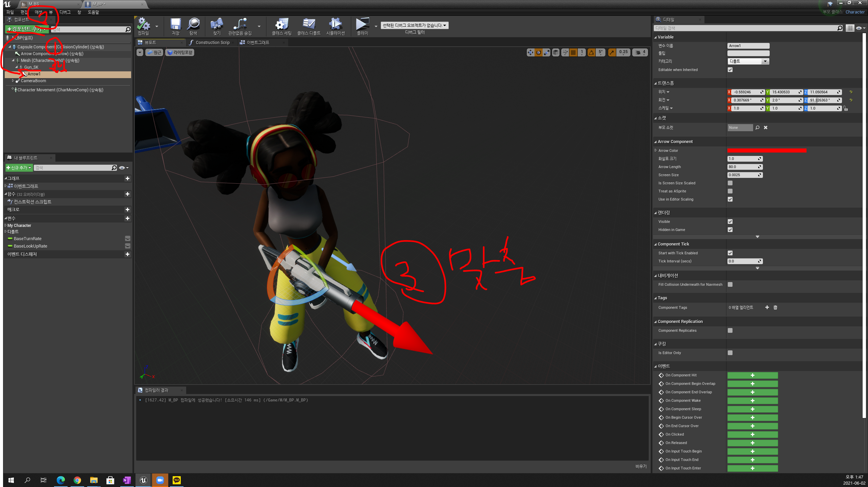Toggle grid snapping icon in viewport
Image resolution: width=868 pixels, height=487 pixels.
click(573, 52)
